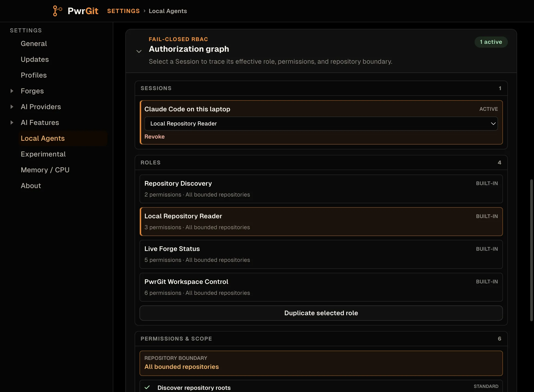Select the Local Repository Reader role card
534x392 pixels.
[x=321, y=222]
